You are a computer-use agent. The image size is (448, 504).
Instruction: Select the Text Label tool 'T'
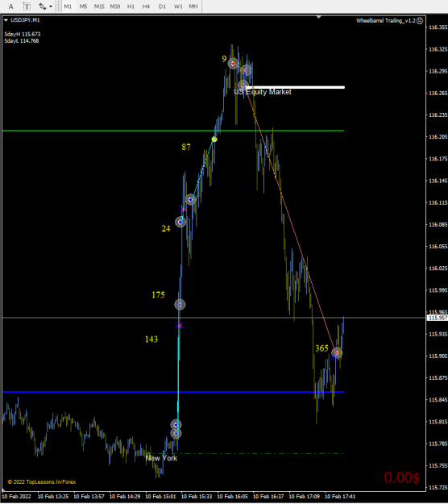(27, 6)
